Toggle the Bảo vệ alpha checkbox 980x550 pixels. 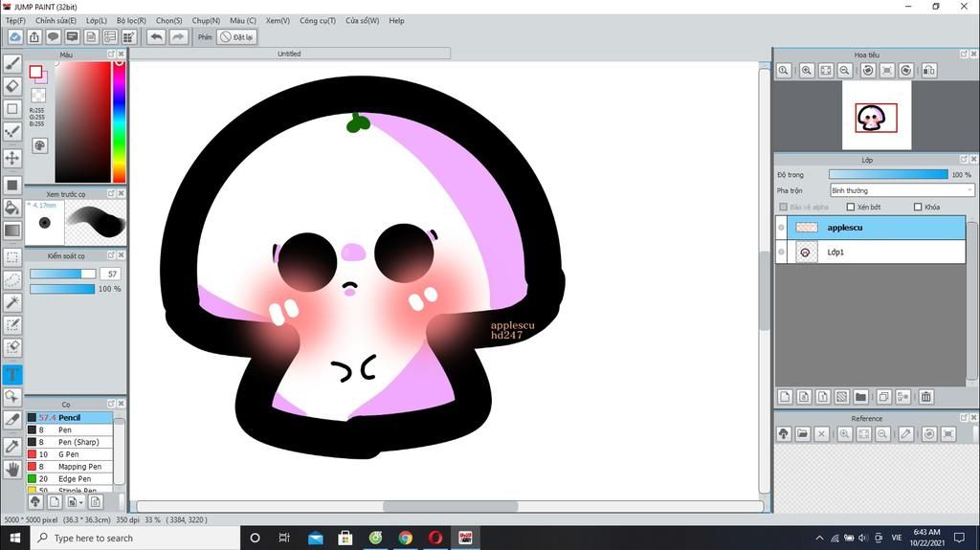(x=783, y=207)
